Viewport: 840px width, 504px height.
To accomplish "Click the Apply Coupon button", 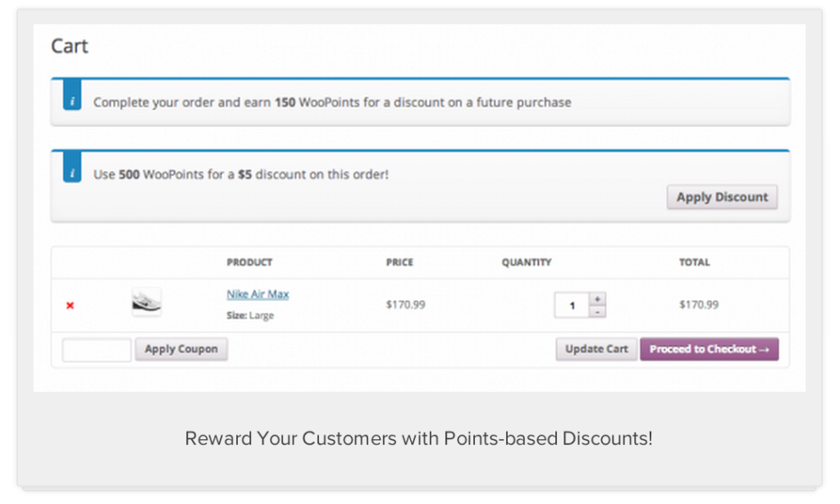I will click(180, 348).
